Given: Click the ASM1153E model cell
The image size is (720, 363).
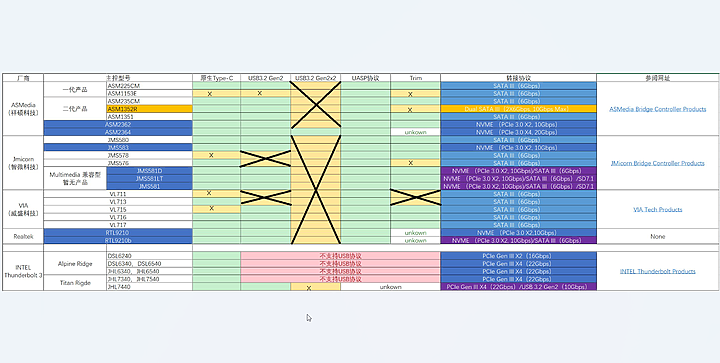Looking at the screenshot, I should tap(149, 93).
